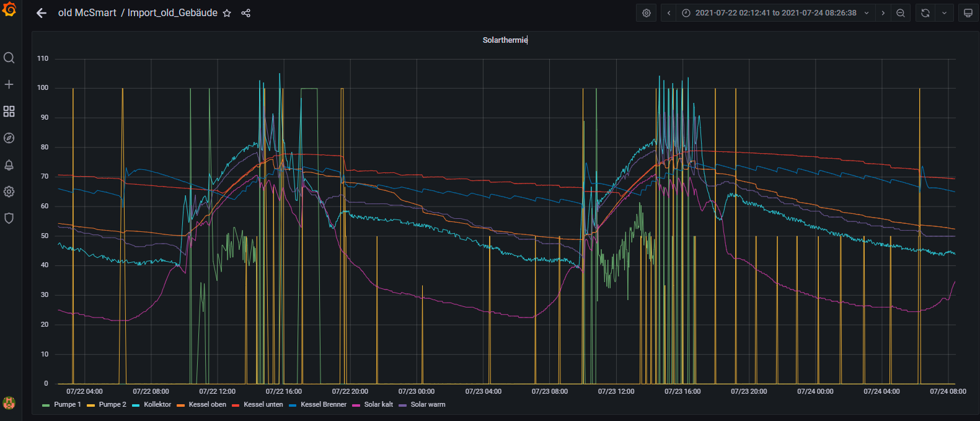The width and height of the screenshot is (980, 421).
Task: Open Solar kalt magenta color swatch
Action: coord(356,405)
